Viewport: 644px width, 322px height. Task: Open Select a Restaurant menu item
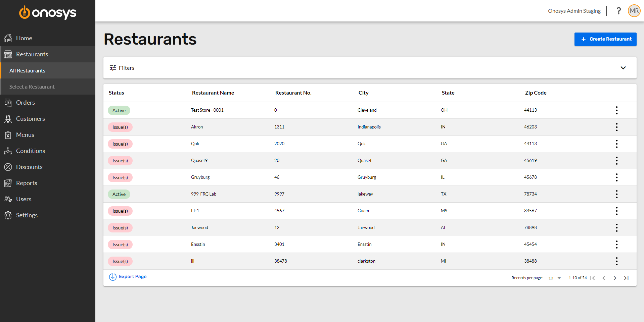tap(32, 87)
